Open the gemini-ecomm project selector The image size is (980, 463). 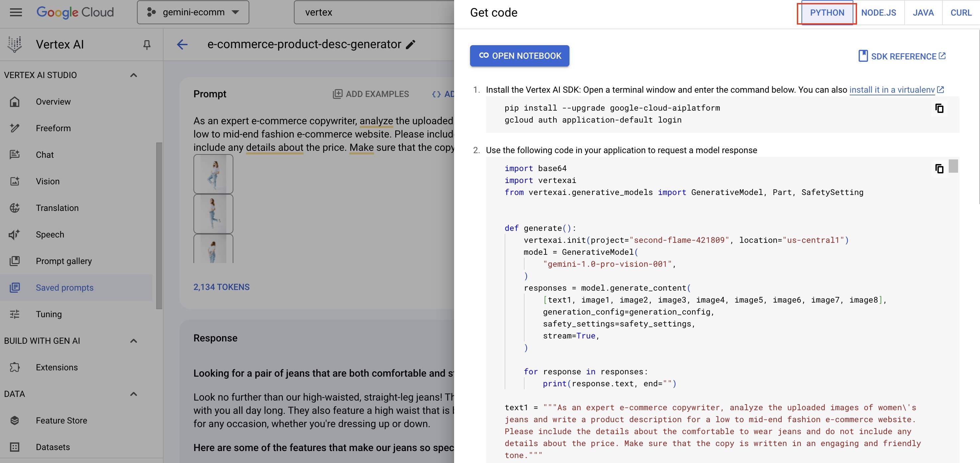(193, 12)
